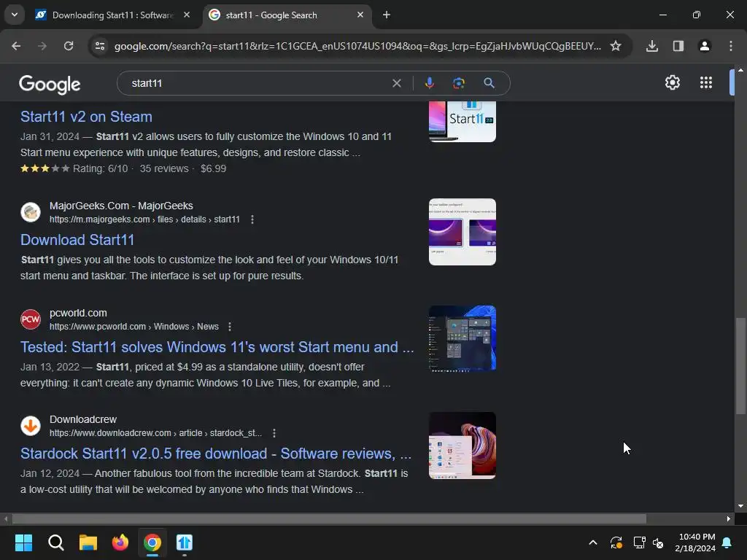Click the network display tray icon
The height and width of the screenshot is (560, 747).
pos(639,542)
